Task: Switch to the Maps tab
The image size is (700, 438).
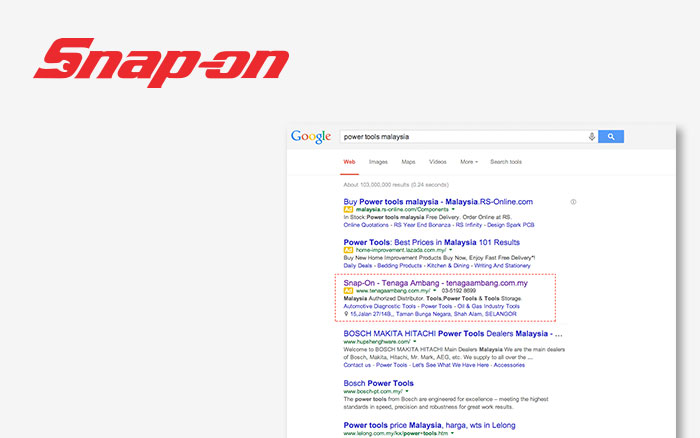Action: pos(408,161)
